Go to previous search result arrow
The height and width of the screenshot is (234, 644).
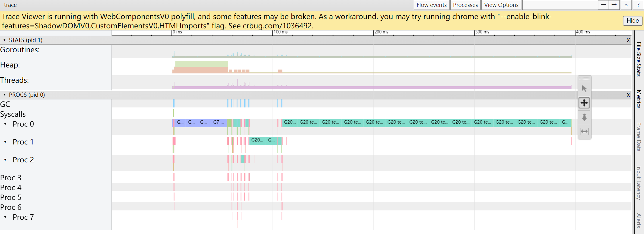coord(603,5)
